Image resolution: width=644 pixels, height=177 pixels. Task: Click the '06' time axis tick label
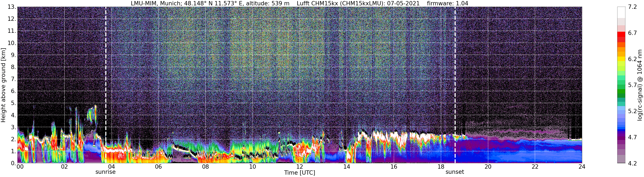coord(159,167)
